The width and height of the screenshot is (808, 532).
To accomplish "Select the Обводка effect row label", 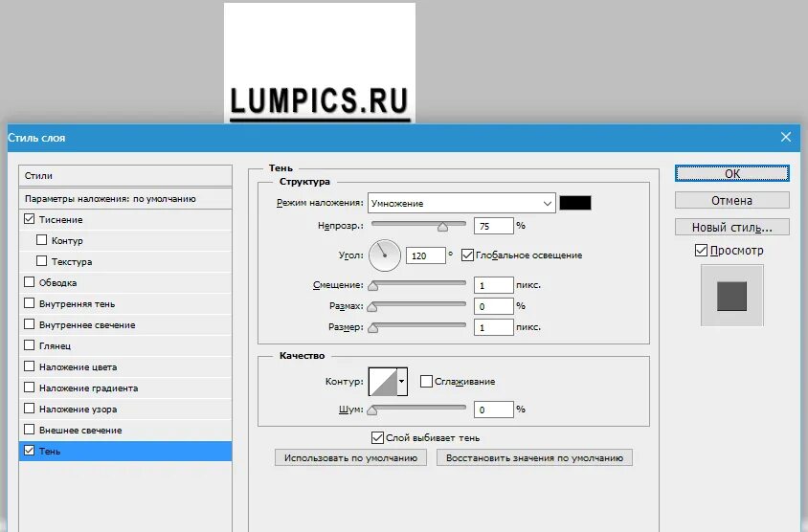I will (x=57, y=282).
